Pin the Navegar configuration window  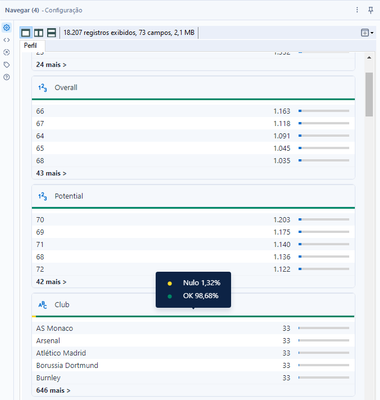(x=371, y=10)
